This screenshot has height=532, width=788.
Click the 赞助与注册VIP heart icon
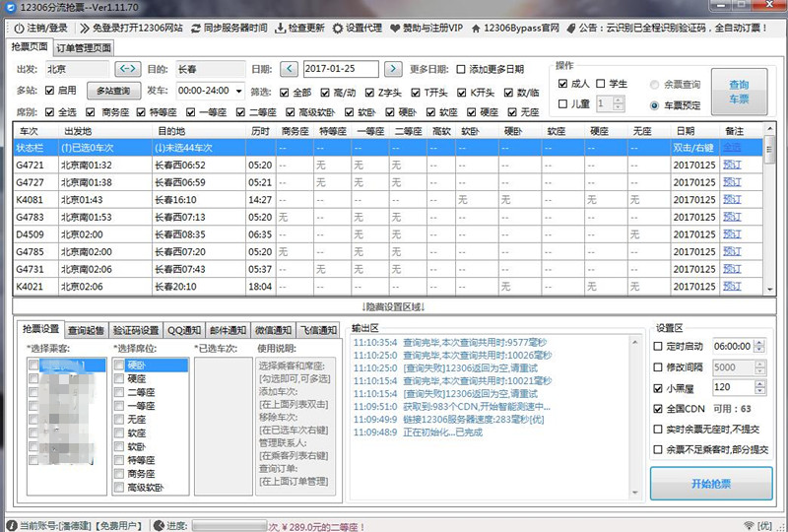click(x=395, y=29)
